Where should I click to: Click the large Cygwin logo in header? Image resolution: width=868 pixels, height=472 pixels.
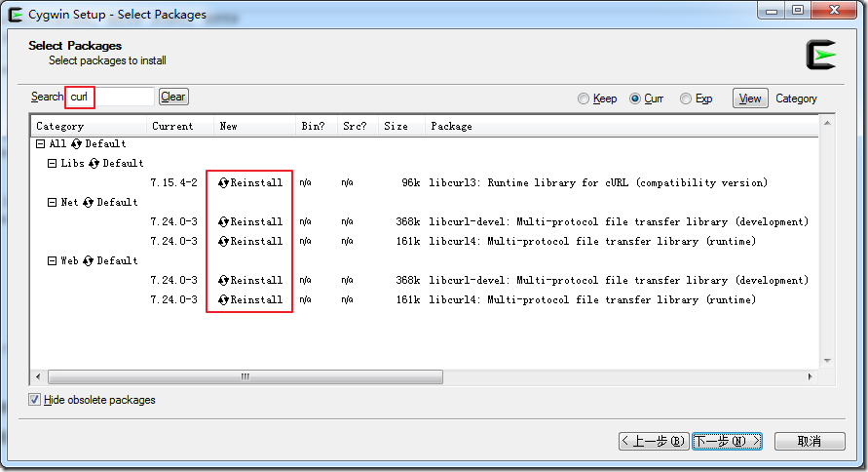[821, 55]
